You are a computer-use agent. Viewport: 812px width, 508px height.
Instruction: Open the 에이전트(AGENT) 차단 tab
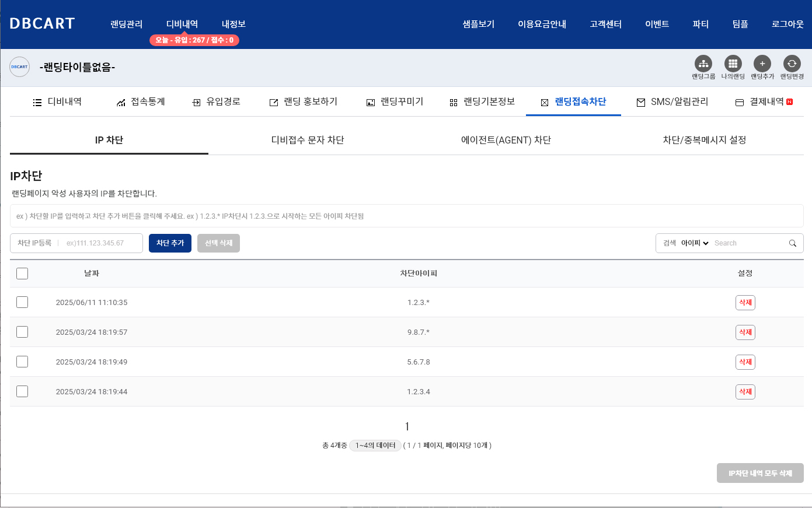(x=506, y=140)
